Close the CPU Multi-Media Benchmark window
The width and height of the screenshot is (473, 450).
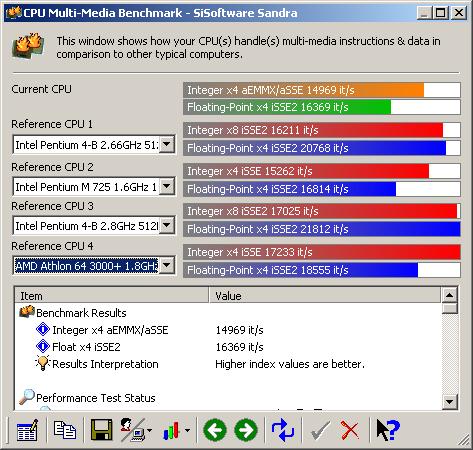pos(459,13)
